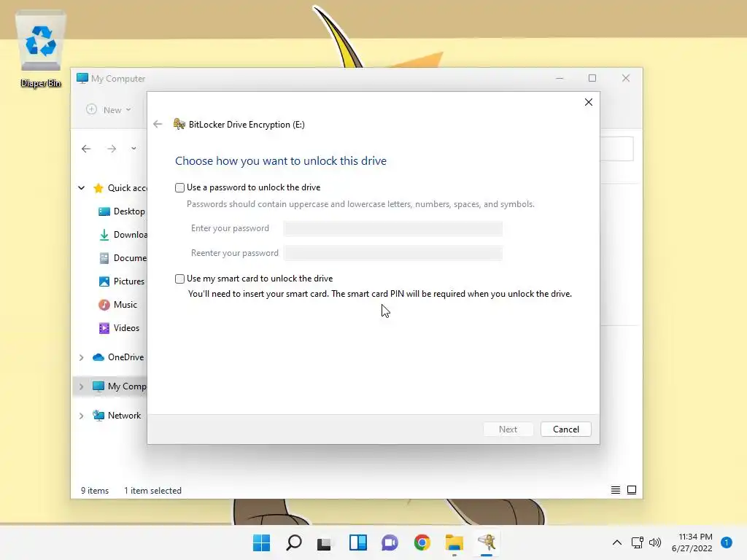The height and width of the screenshot is (560, 747).
Task: Open the notification badge in the tray
Action: pyautogui.click(x=727, y=542)
